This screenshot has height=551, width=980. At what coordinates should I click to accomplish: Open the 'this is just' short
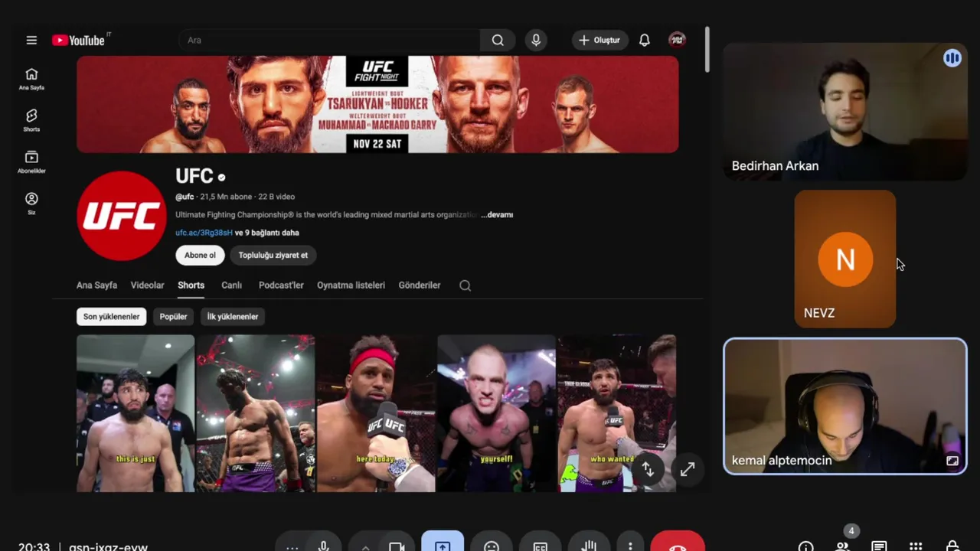tap(136, 413)
